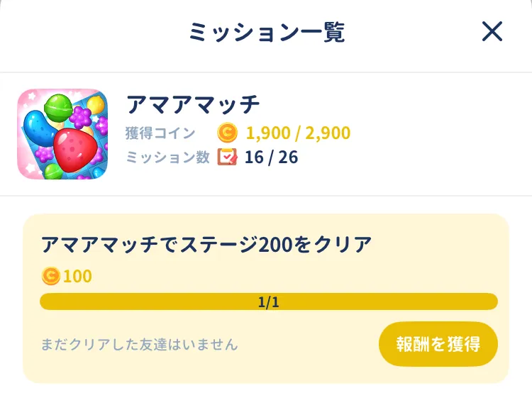Image resolution: width=532 pixels, height=393 pixels.
Task: Click the 100 coin reward amount
Action: coord(78,276)
